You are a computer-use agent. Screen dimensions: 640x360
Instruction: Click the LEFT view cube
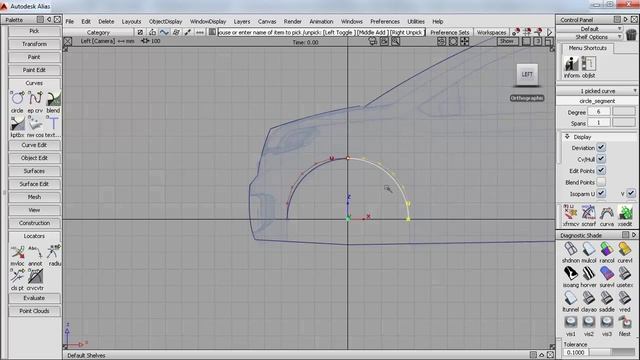(527, 74)
